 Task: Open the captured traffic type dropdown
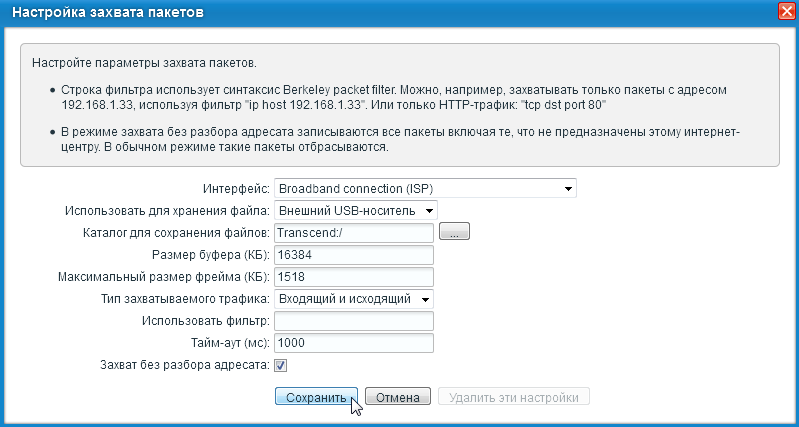[354, 299]
